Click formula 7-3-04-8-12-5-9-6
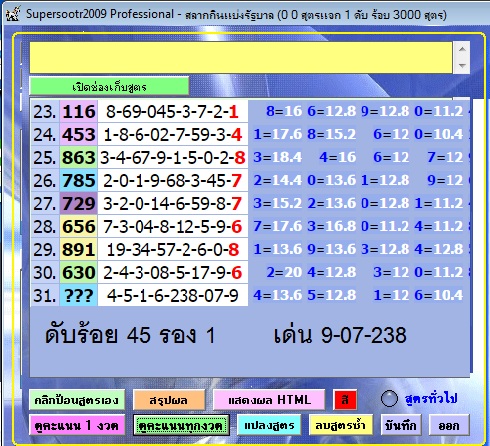This screenshot has height=446, width=490. coord(173,226)
